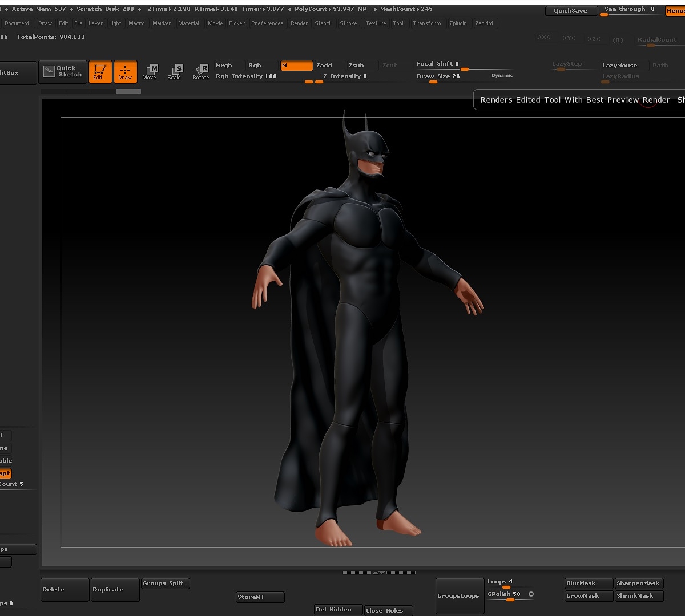Click the QuickSave button

(571, 11)
